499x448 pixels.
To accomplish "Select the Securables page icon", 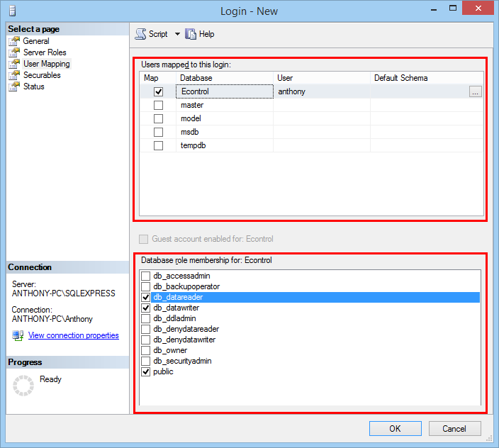I will (14, 75).
